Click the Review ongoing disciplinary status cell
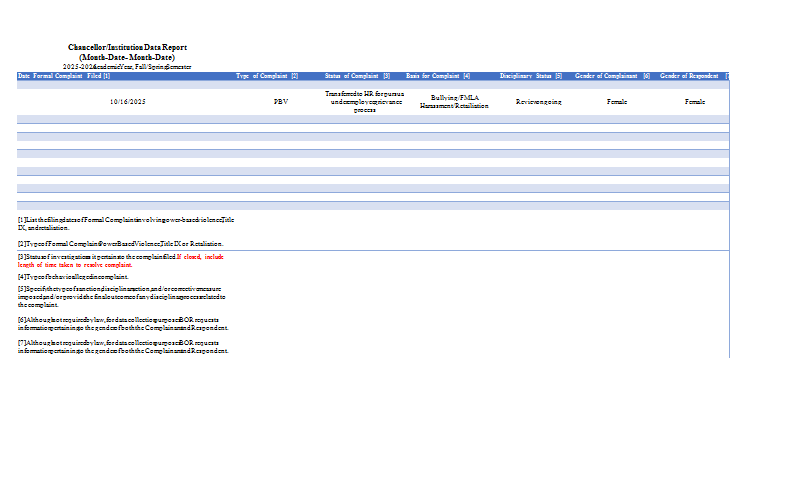800x486 pixels. point(538,102)
